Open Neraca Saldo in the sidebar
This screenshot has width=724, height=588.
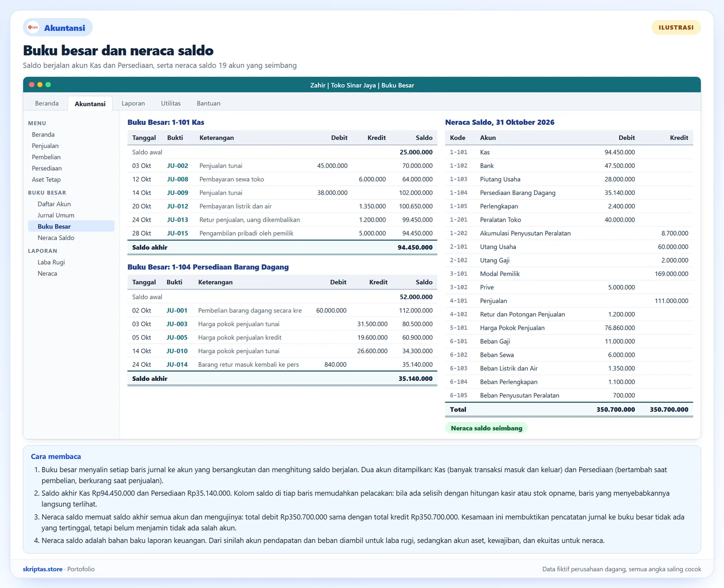56,237
